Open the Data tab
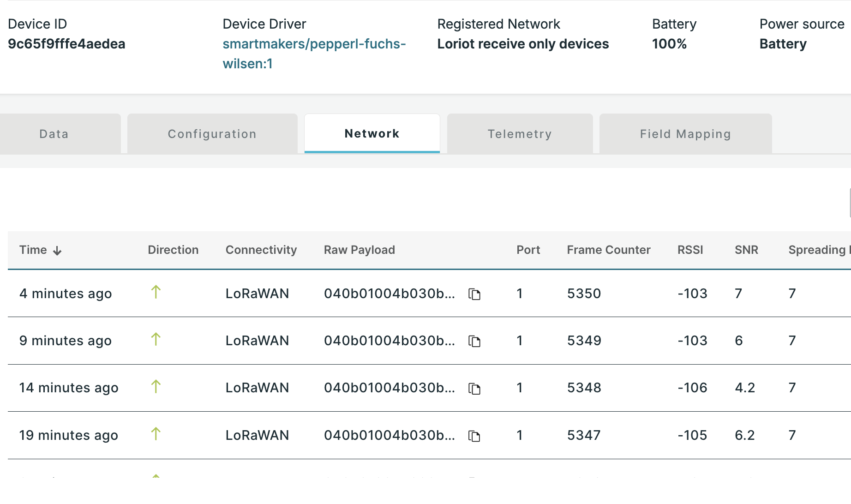The height and width of the screenshot is (504, 851). [54, 134]
